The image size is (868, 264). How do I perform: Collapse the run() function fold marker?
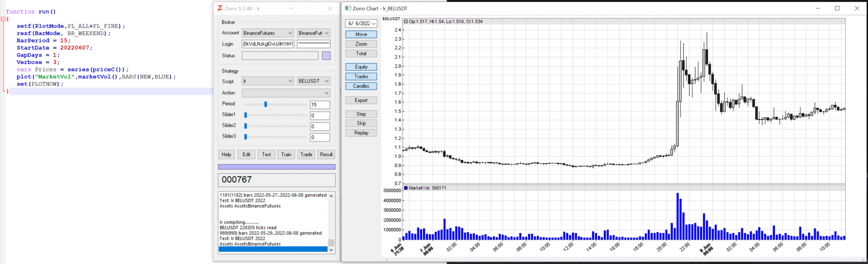tap(3, 19)
